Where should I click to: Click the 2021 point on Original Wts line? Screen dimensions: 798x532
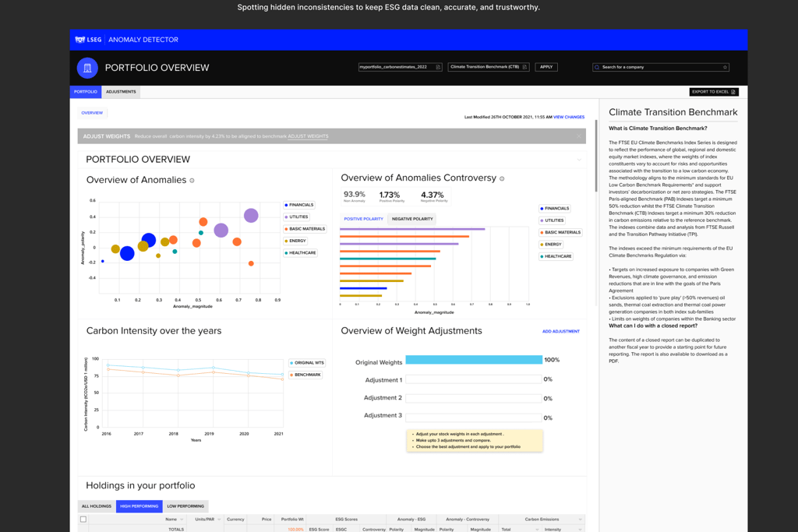click(282, 375)
